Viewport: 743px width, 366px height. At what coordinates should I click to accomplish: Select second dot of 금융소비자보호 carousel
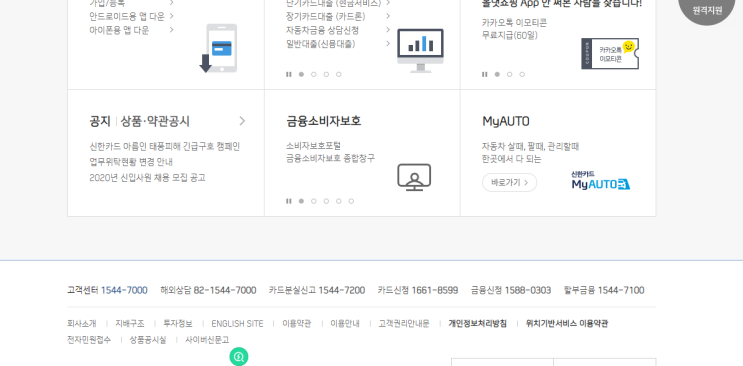tap(314, 201)
